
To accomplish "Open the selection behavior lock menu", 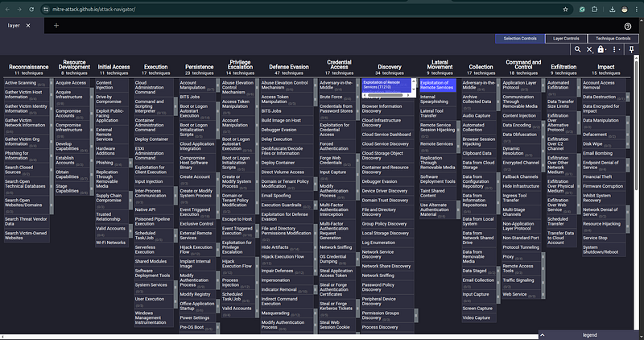I will pos(601,49).
